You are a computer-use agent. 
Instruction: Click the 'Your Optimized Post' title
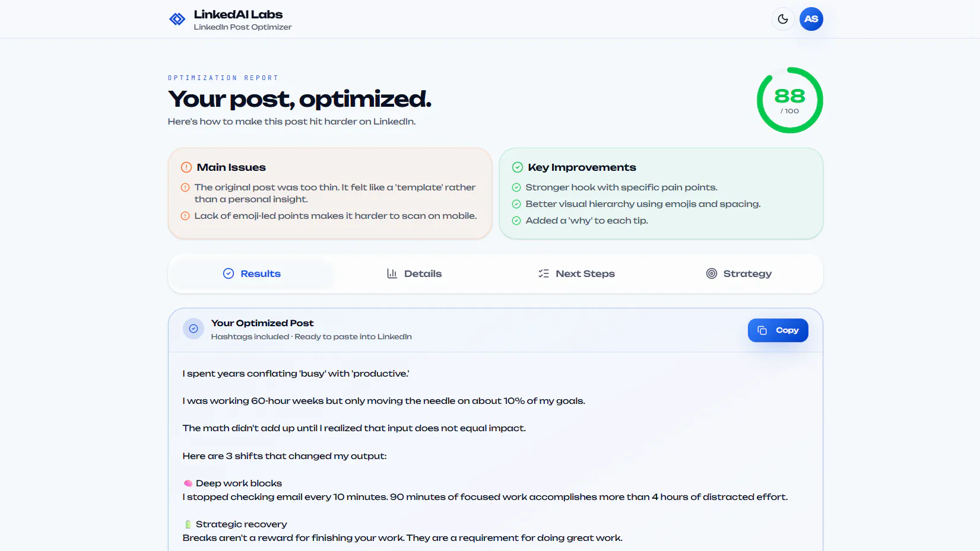tap(262, 323)
